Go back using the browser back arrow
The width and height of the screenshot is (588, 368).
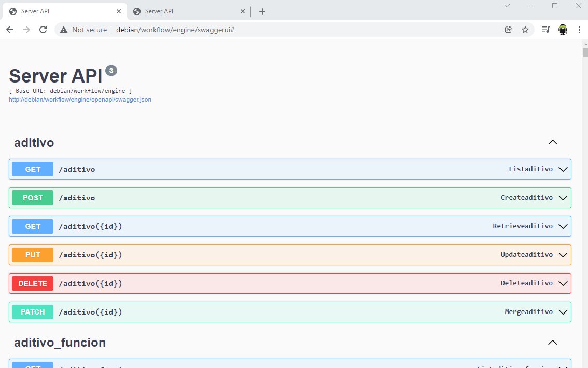coord(10,30)
